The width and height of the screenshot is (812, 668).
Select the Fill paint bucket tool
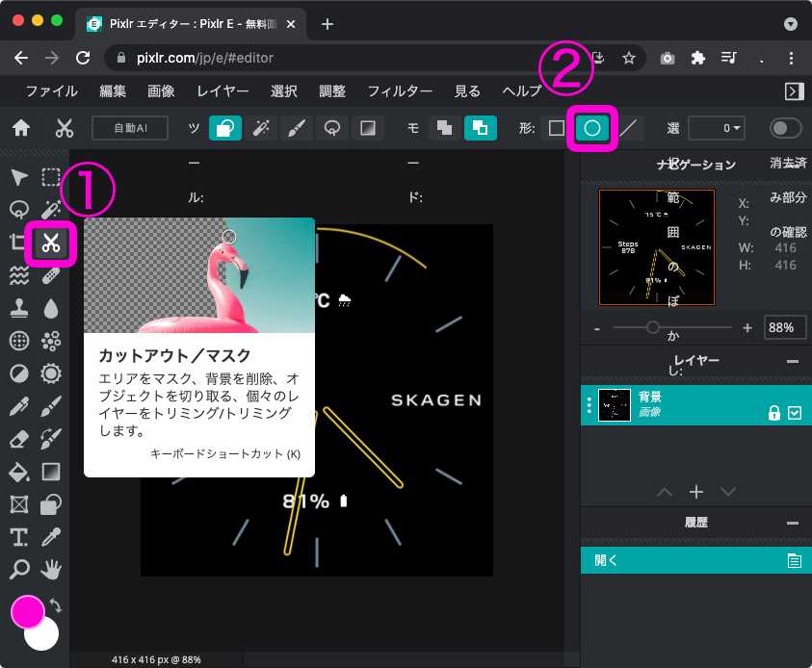[19, 472]
